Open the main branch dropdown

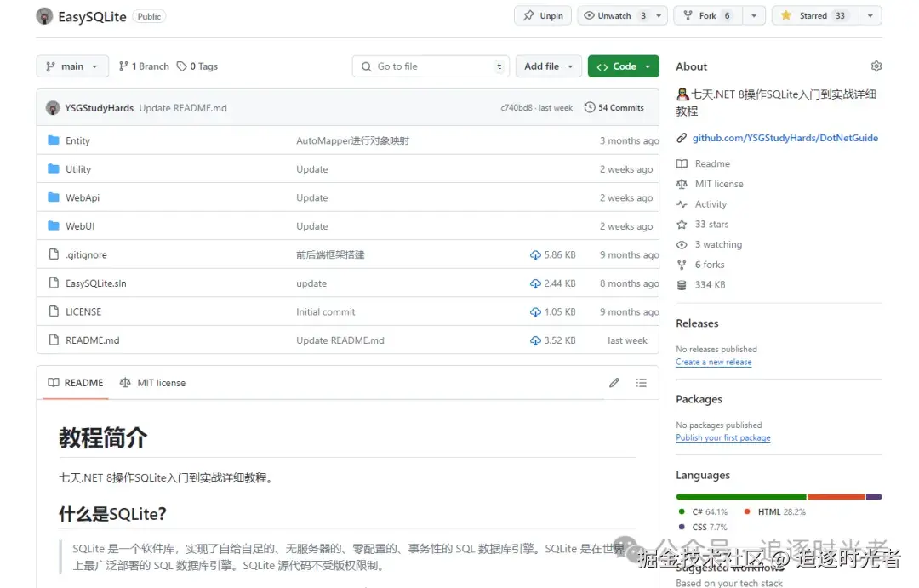click(72, 66)
